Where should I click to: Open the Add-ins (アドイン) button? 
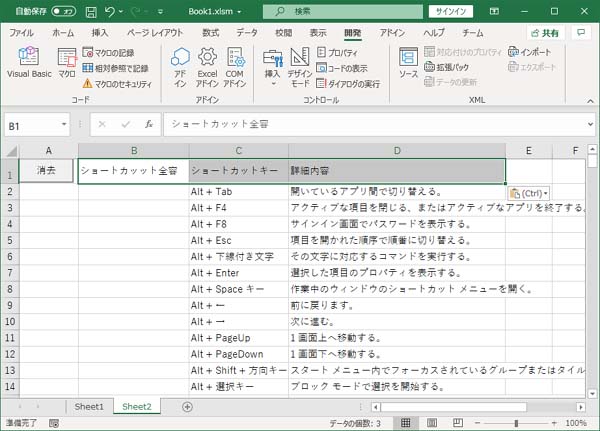[180, 67]
